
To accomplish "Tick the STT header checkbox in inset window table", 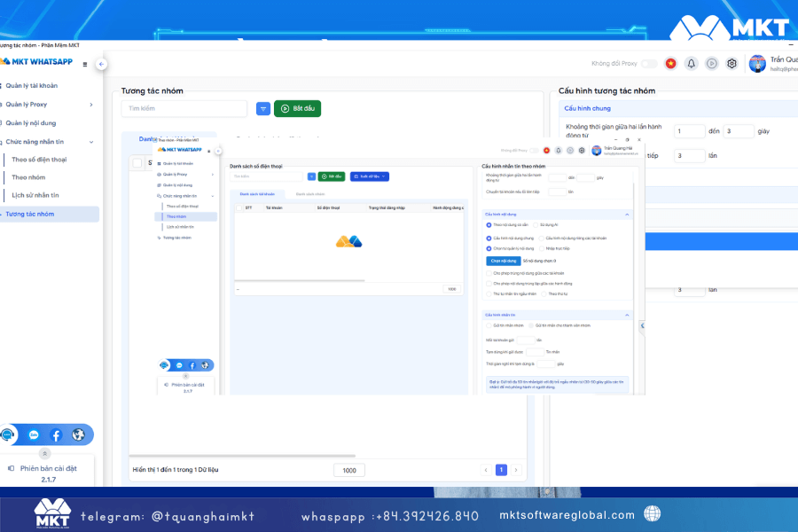I will point(239,207).
